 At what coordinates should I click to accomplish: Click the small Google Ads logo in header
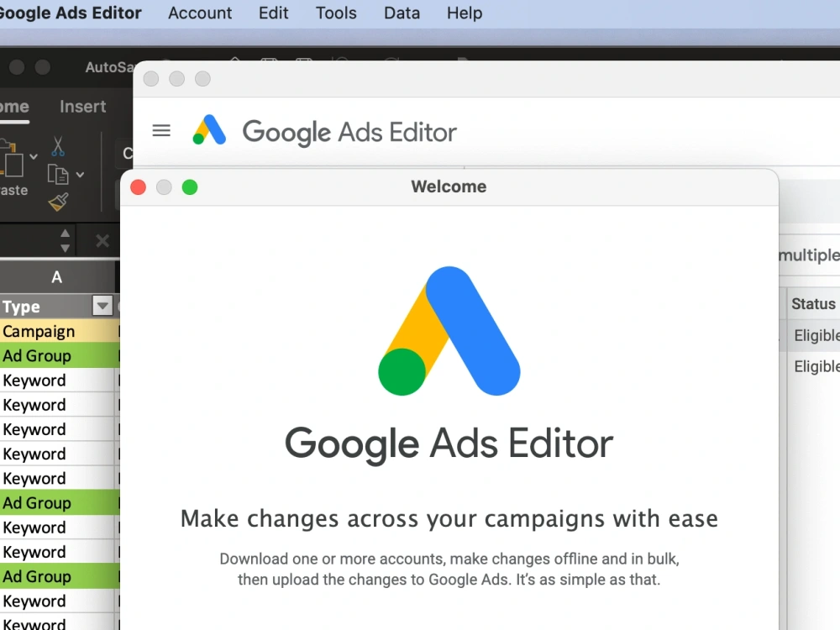(209, 130)
